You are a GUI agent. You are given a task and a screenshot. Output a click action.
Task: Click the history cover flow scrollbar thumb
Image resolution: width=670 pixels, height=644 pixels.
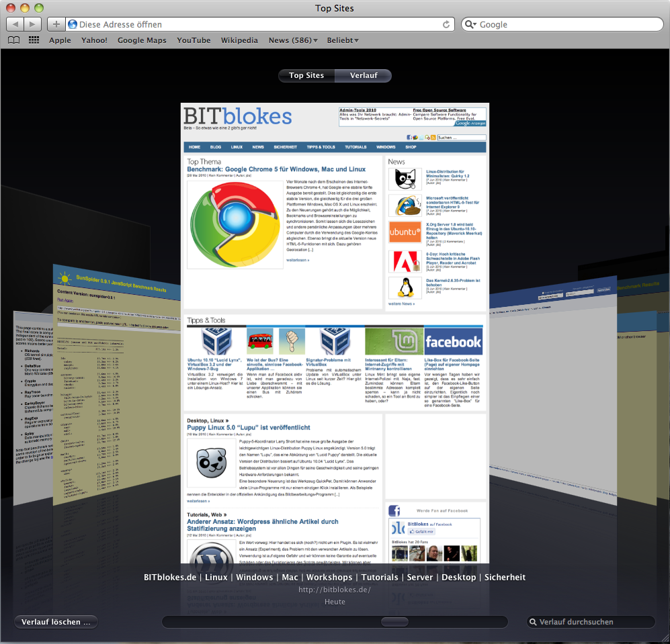click(x=394, y=622)
